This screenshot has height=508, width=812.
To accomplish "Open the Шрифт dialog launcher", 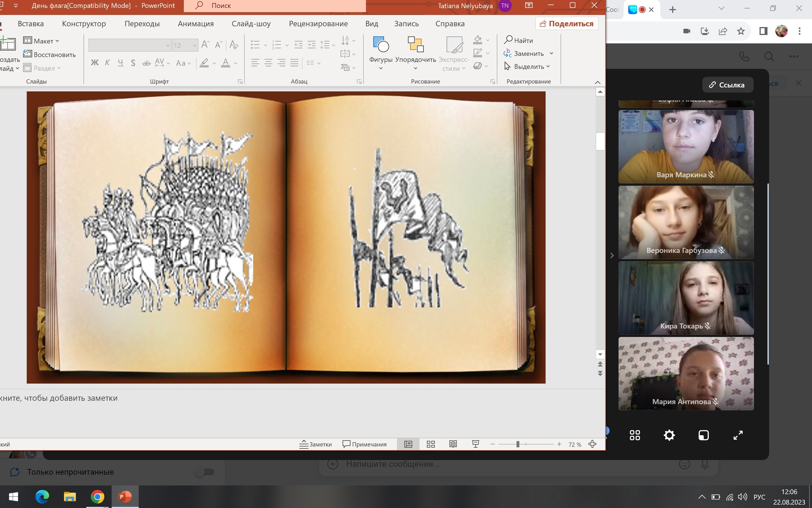I will 240,82.
